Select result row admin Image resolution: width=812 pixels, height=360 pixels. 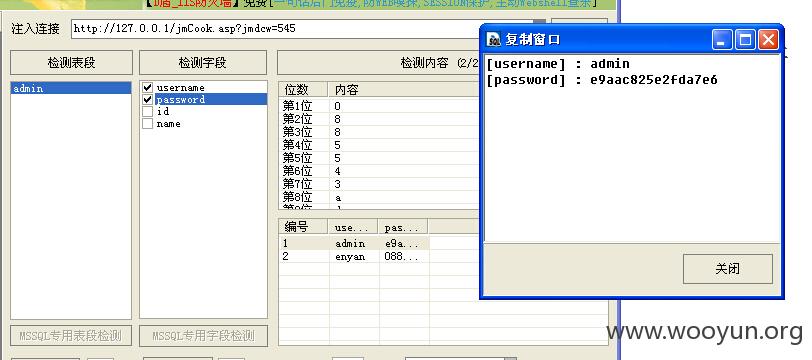(354, 243)
